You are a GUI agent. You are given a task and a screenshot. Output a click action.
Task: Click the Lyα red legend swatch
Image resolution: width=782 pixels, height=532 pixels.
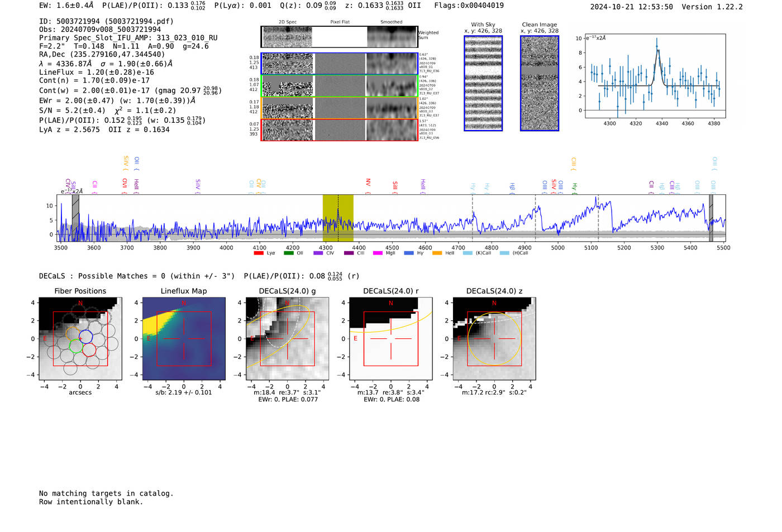[258, 253]
